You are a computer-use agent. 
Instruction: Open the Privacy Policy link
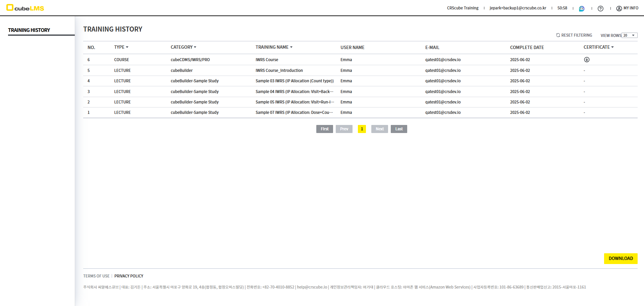[129, 276]
